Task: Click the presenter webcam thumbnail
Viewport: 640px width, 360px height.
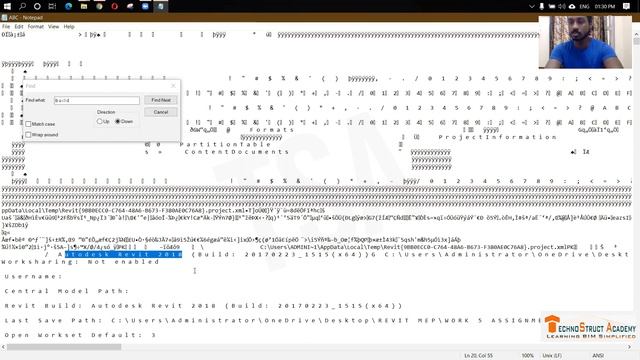Action: tap(585, 42)
